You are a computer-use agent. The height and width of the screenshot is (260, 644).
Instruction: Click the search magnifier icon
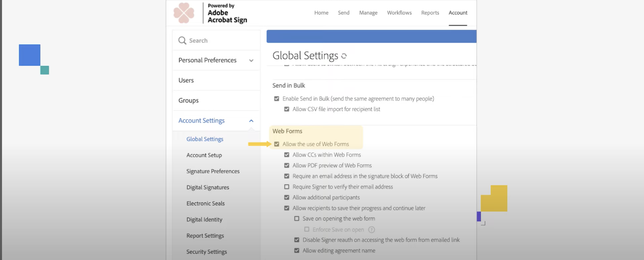click(x=182, y=40)
